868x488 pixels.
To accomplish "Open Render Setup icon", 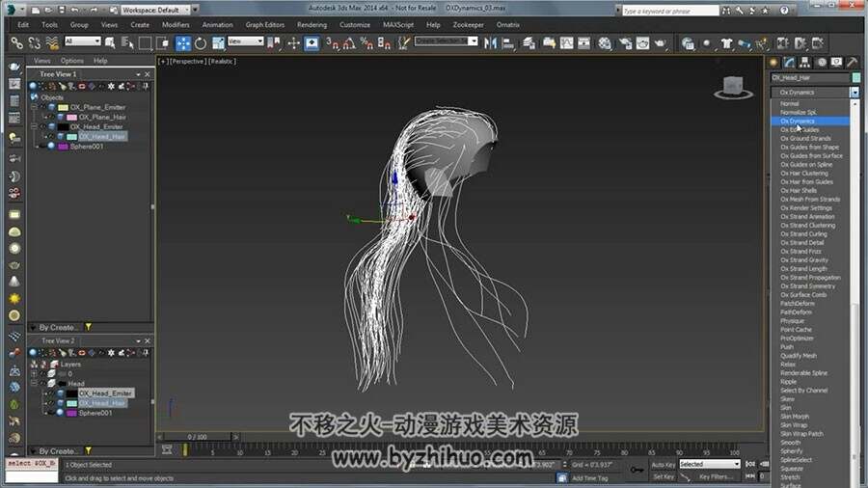I will pyautogui.click(x=625, y=43).
